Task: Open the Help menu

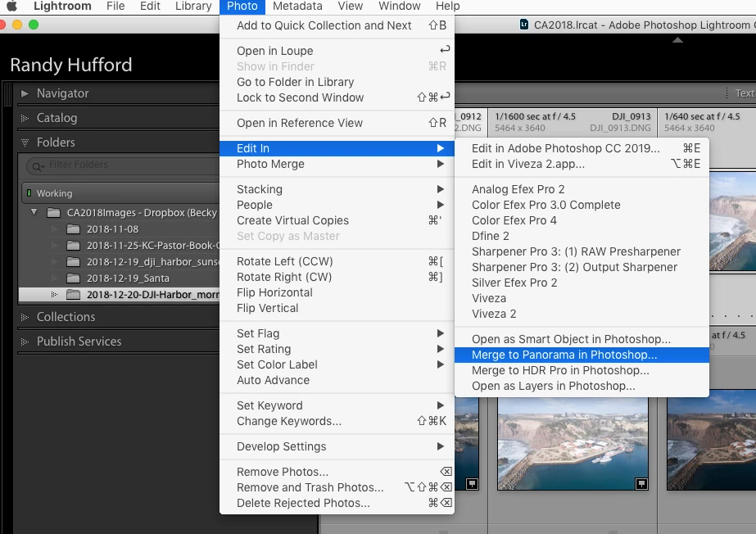Action: point(447,7)
